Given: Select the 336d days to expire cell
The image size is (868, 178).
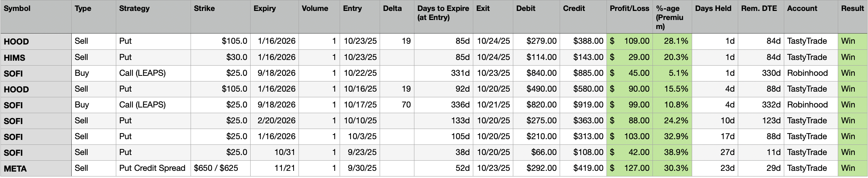Looking at the screenshot, I should click(x=460, y=105).
